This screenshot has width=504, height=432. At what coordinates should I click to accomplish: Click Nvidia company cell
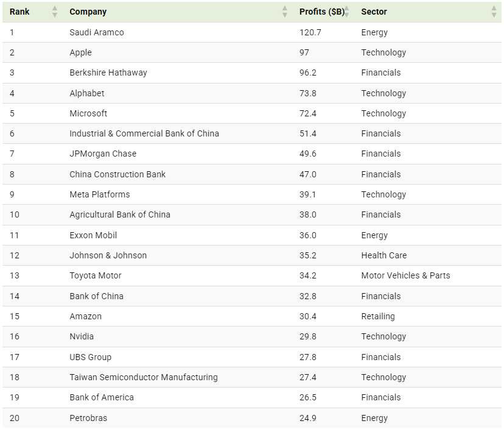coord(82,336)
